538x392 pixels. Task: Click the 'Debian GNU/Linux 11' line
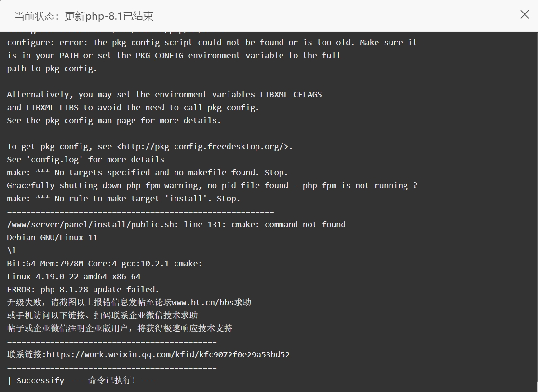click(x=52, y=237)
